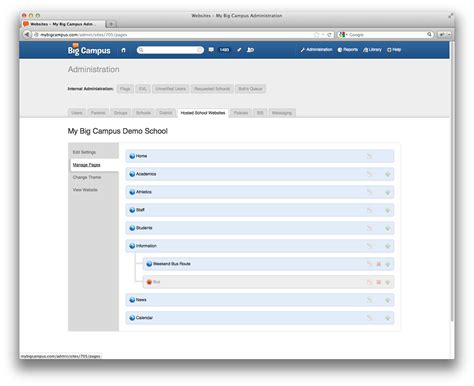This screenshot has height=386, width=474.
Task: Click the Unverified Users button
Action: 171,89
